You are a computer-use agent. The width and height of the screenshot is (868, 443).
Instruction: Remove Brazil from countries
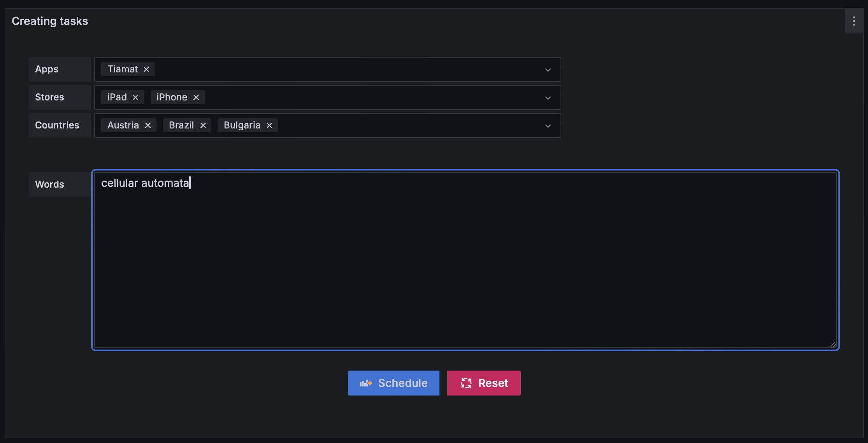pos(203,125)
